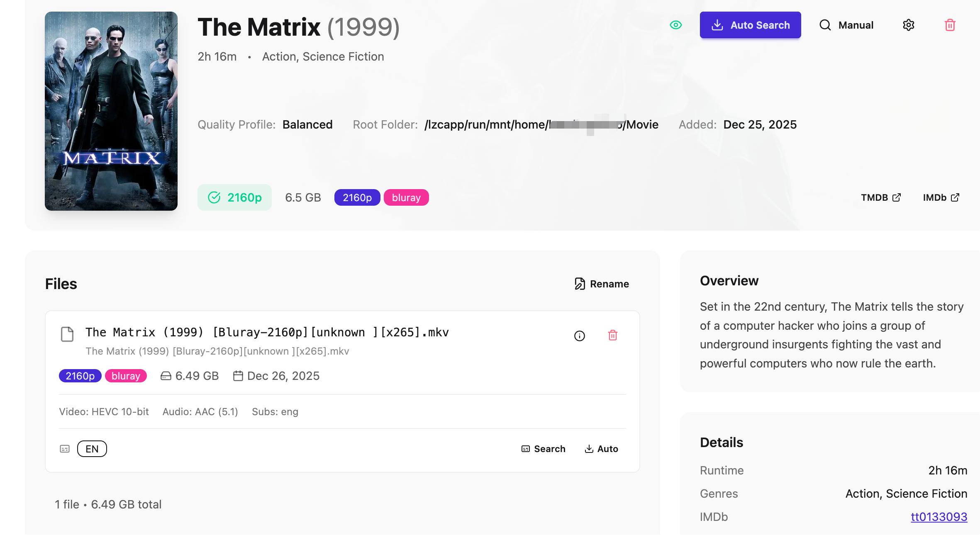Click the Runtime 2h 16m detail value

[x=948, y=470]
